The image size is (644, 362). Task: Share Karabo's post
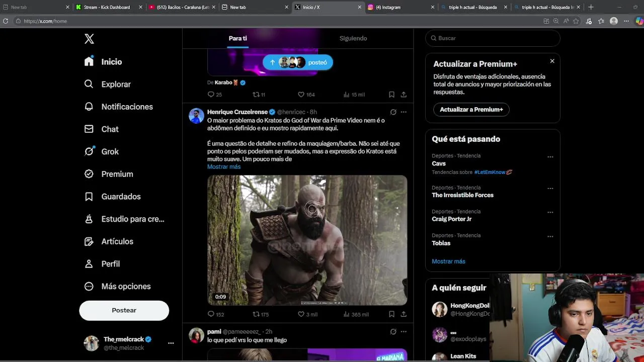pyautogui.click(x=404, y=95)
